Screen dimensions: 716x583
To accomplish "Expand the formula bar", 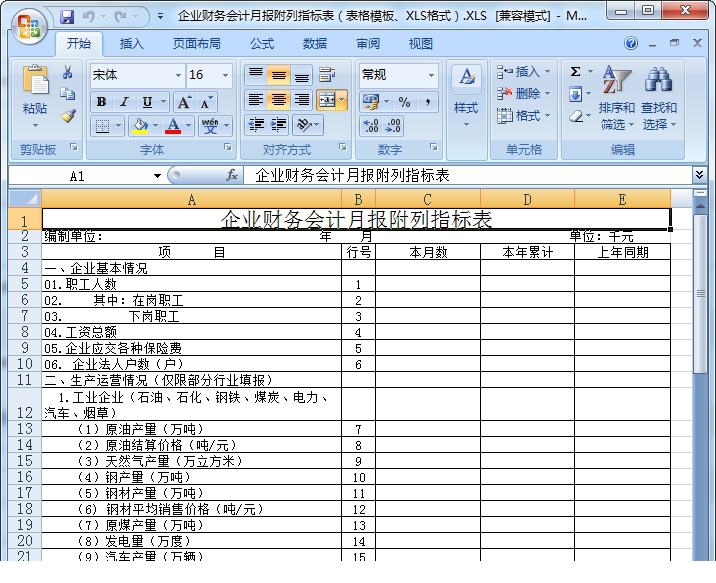I will click(700, 174).
